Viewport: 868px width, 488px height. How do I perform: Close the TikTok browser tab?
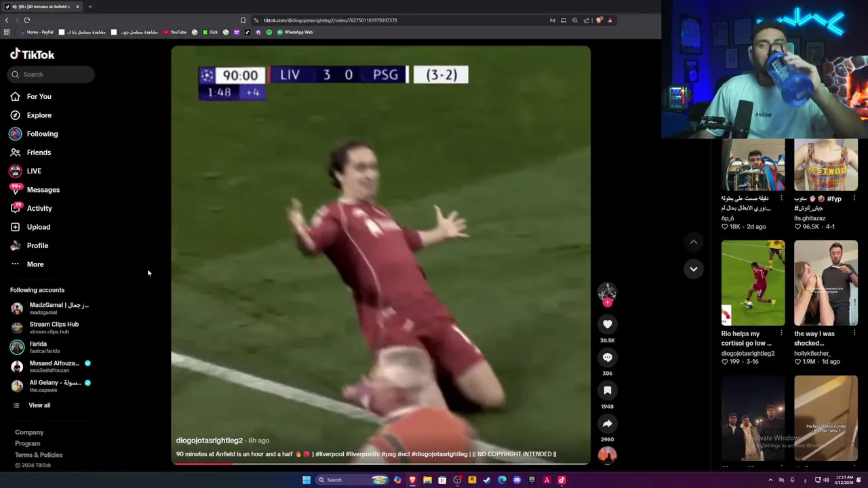[77, 7]
